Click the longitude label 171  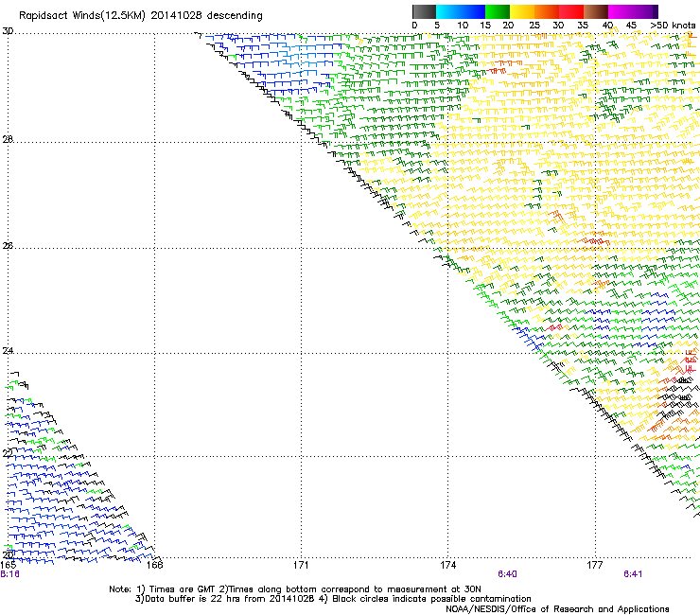coord(301,565)
